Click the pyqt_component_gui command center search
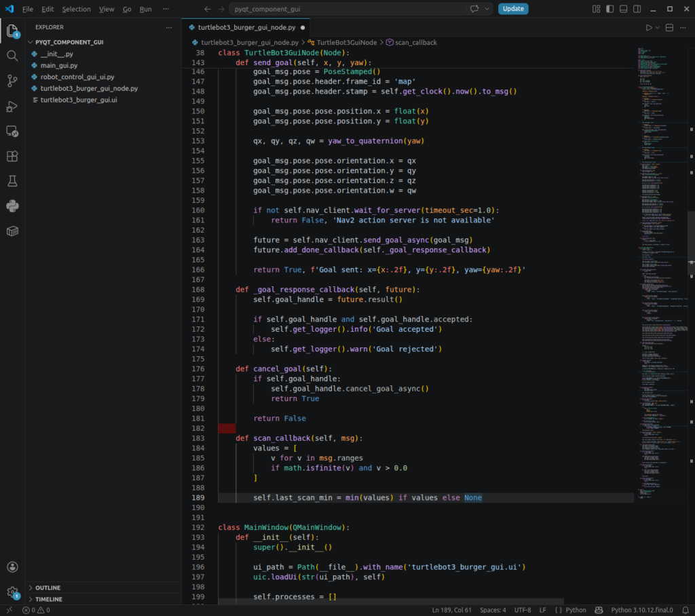Screen dimensions: 695x616 pyautogui.click(x=348, y=9)
